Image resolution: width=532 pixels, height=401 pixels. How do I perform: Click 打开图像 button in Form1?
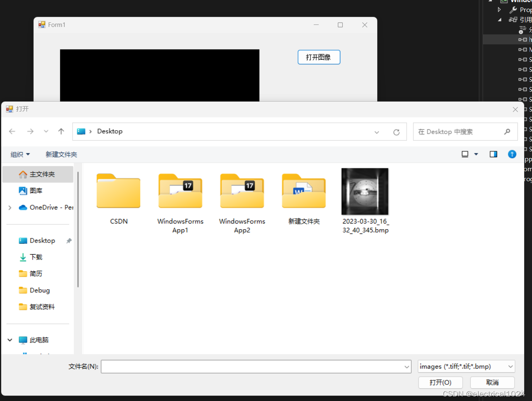click(x=319, y=57)
